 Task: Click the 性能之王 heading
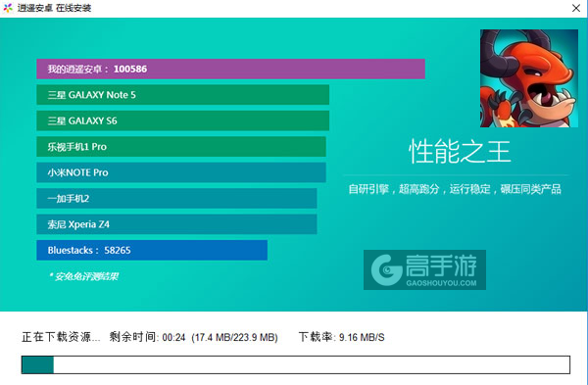click(x=460, y=152)
